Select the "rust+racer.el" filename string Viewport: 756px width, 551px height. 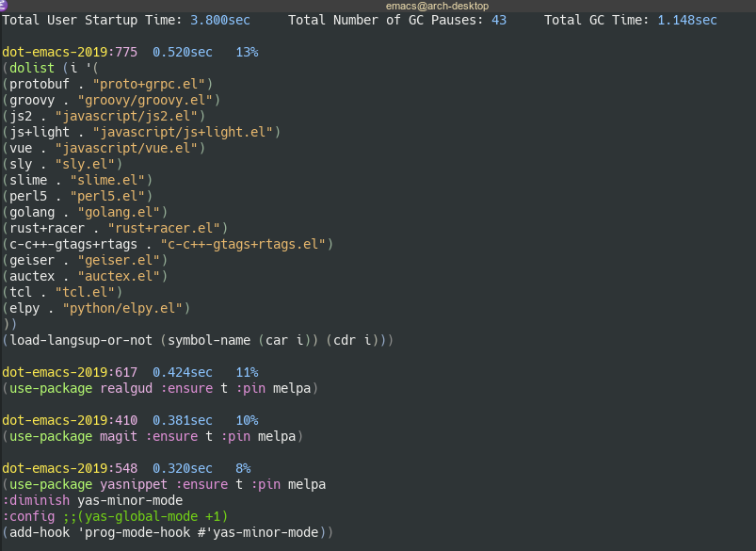pyautogui.click(x=170, y=227)
